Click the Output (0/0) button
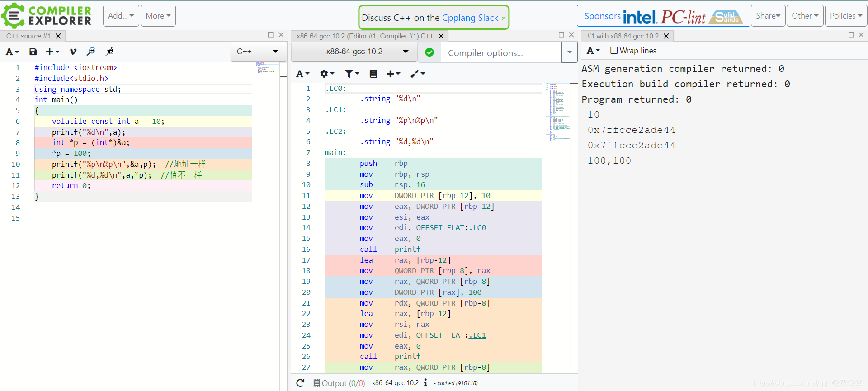Screen dimensions: 868x391 click(x=339, y=383)
